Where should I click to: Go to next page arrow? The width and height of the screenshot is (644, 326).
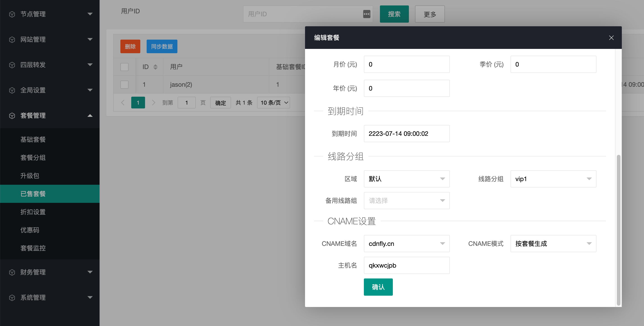153,103
